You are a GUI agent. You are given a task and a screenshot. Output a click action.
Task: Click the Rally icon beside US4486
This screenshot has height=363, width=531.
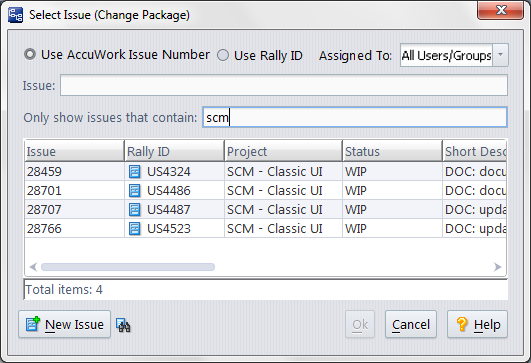point(134,191)
